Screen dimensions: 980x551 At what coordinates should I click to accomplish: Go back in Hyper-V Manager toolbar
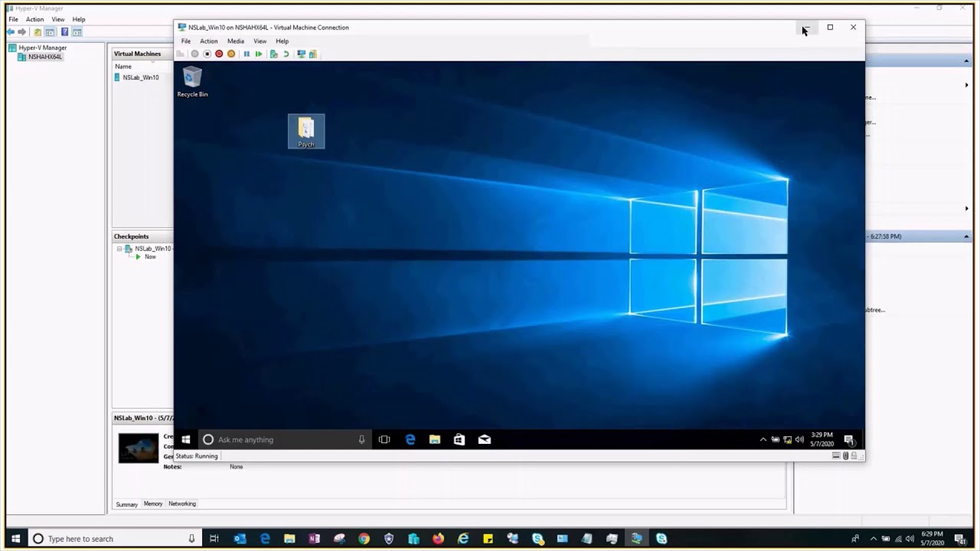click(x=11, y=32)
